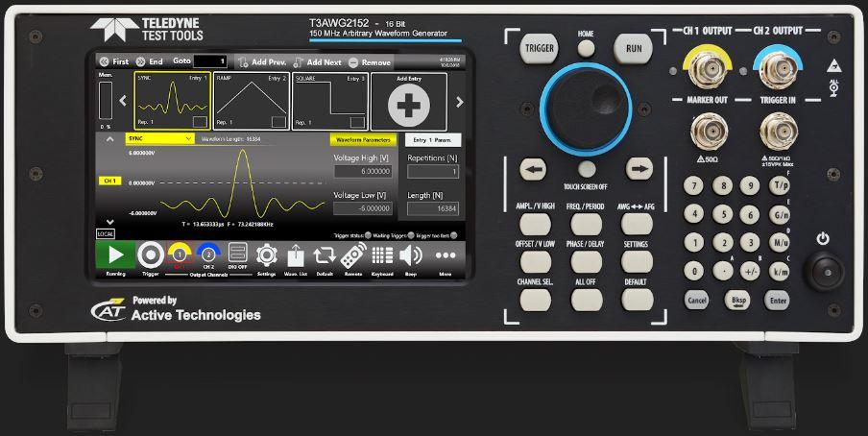Click keypad digit 7
This screenshot has height=436, width=868.
[x=693, y=185]
